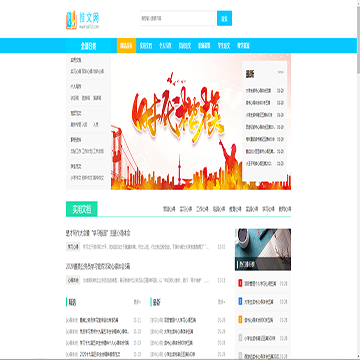Click the last sub-category link in the 实用文档 header row
Viewport: 360px width, 360px height.
[285, 209]
